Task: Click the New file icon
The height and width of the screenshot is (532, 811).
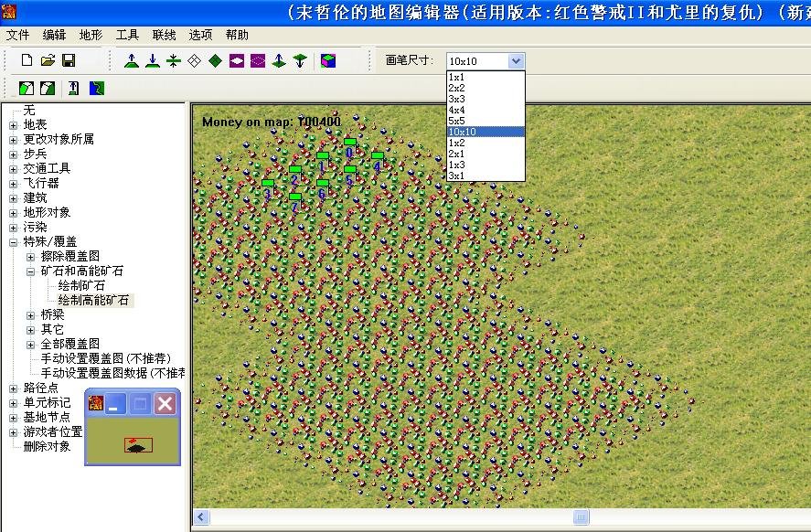Action: tap(27, 61)
